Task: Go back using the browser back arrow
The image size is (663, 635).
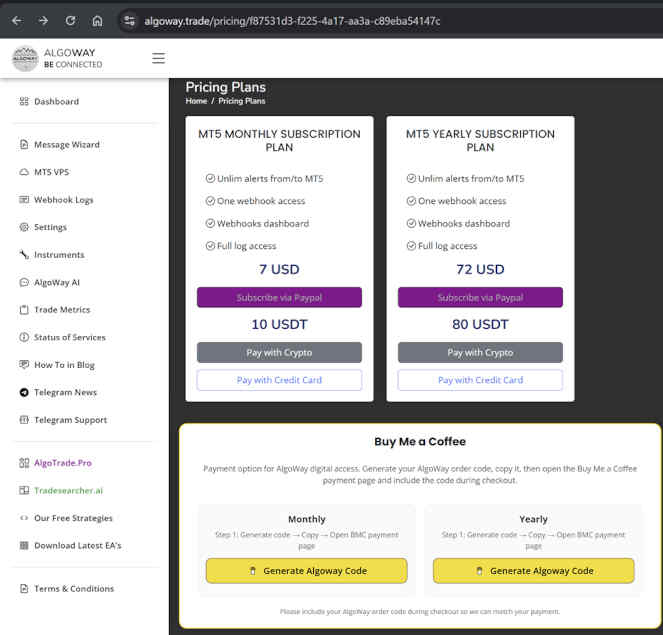Action: click(17, 20)
